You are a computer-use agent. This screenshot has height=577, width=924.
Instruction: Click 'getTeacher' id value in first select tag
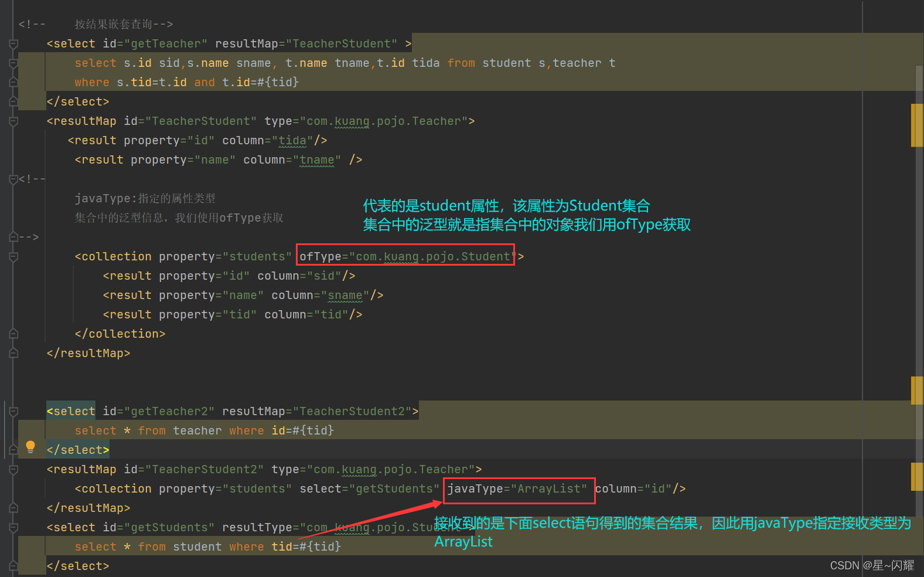click(x=166, y=44)
